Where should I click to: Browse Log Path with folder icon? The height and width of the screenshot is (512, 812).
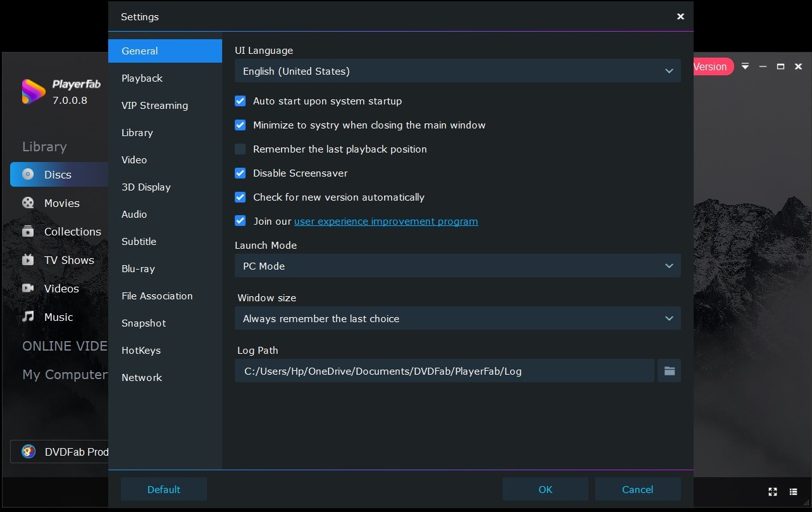(669, 371)
